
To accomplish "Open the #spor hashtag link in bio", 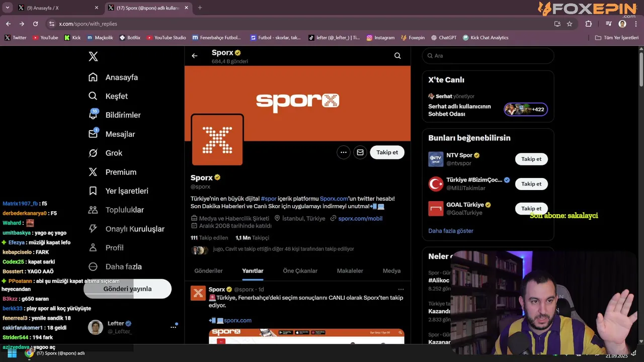I will click(269, 199).
